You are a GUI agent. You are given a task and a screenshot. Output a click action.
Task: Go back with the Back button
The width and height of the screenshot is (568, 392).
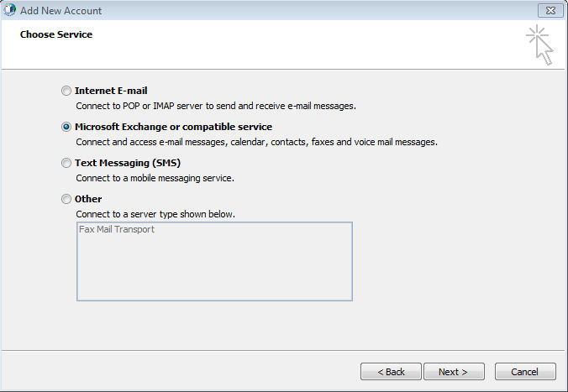coord(391,371)
